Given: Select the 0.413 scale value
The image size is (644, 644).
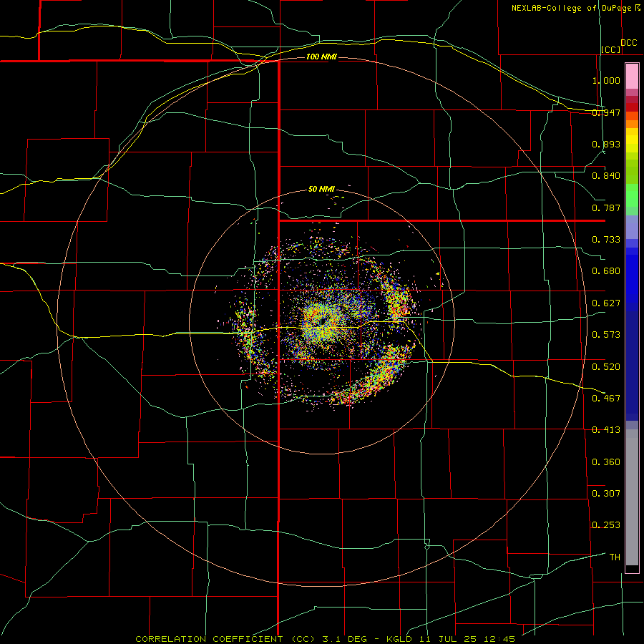Looking at the screenshot, I should [x=606, y=430].
